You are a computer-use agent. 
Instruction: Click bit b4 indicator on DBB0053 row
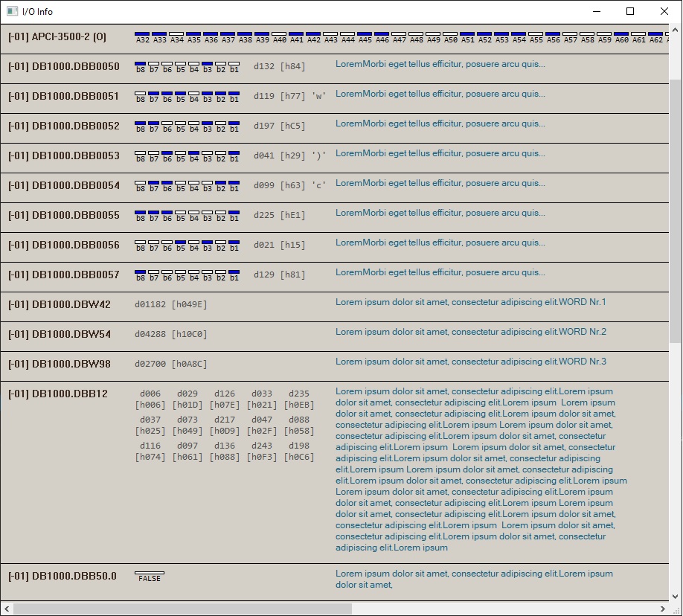pyautogui.click(x=193, y=151)
